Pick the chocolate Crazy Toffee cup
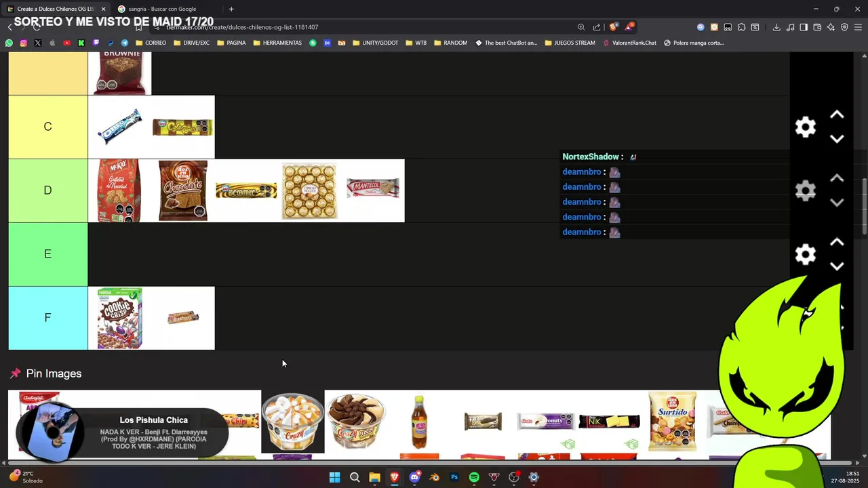Screen dimensions: 868x488 356,422
